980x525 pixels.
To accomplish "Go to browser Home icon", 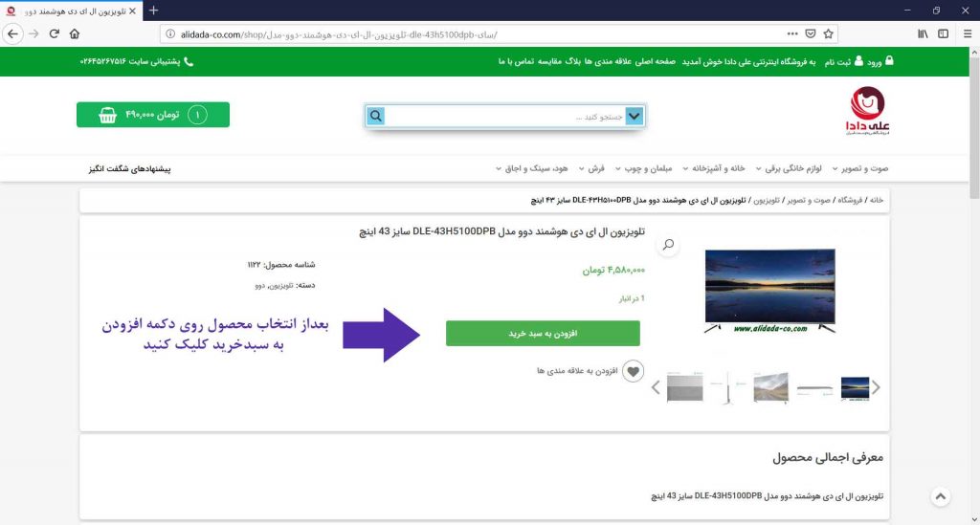I will (x=75, y=33).
